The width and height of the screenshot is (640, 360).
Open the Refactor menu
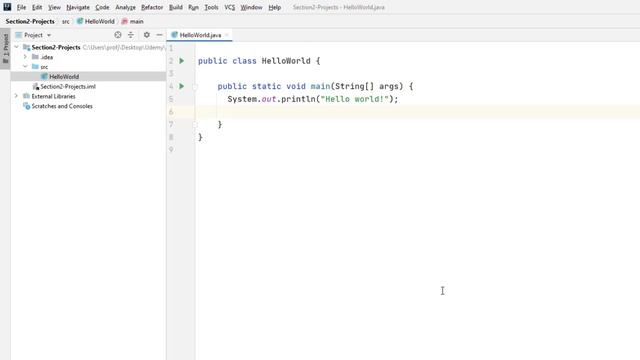[152, 7]
